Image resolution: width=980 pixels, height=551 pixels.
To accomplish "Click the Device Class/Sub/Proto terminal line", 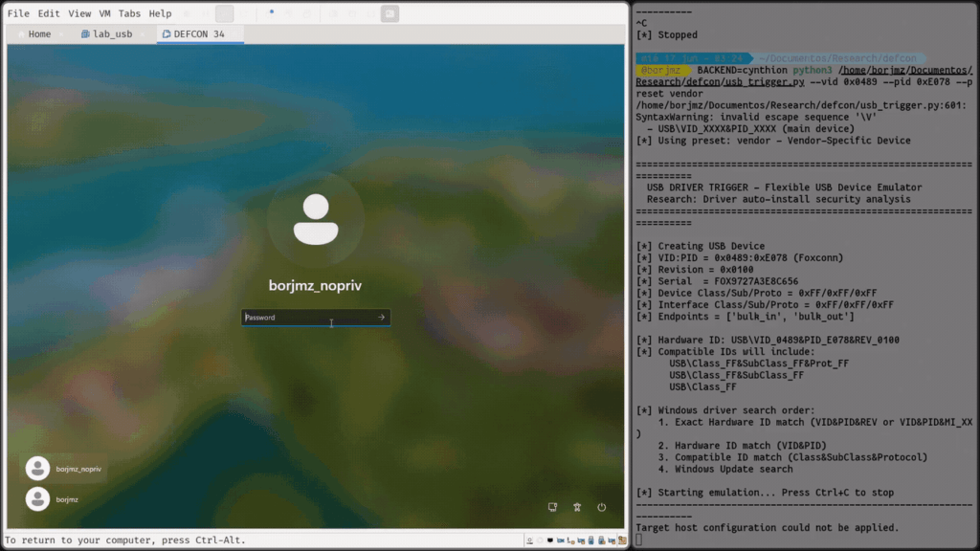I will click(x=757, y=293).
